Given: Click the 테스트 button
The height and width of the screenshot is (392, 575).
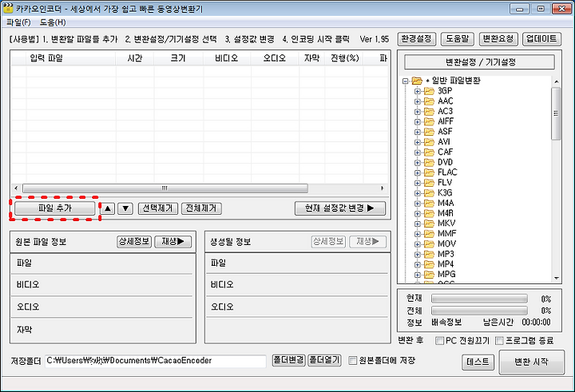Looking at the screenshot, I should click(478, 362).
